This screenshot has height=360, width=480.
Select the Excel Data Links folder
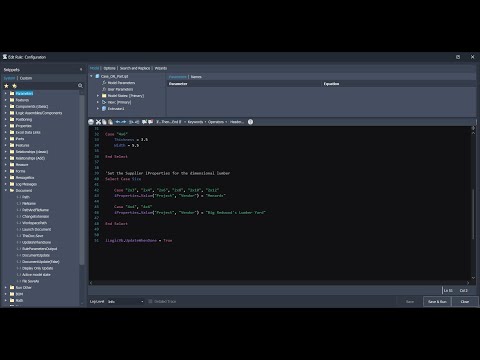[x=28, y=132]
